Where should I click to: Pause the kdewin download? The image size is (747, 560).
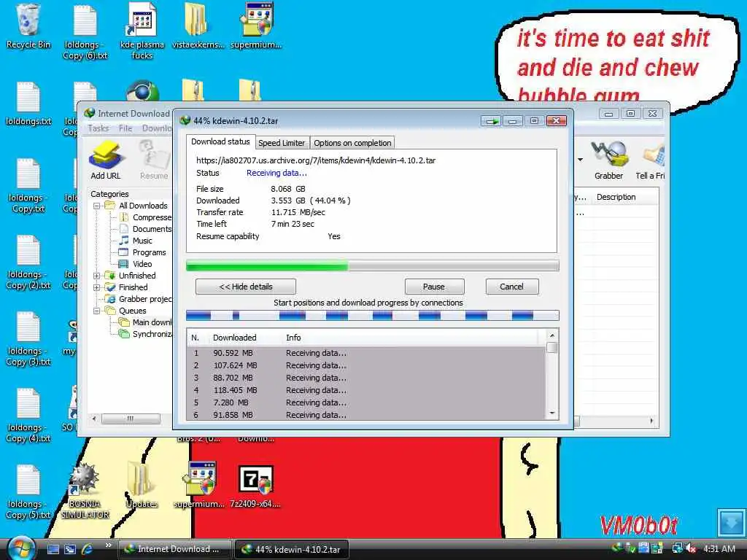click(x=434, y=287)
